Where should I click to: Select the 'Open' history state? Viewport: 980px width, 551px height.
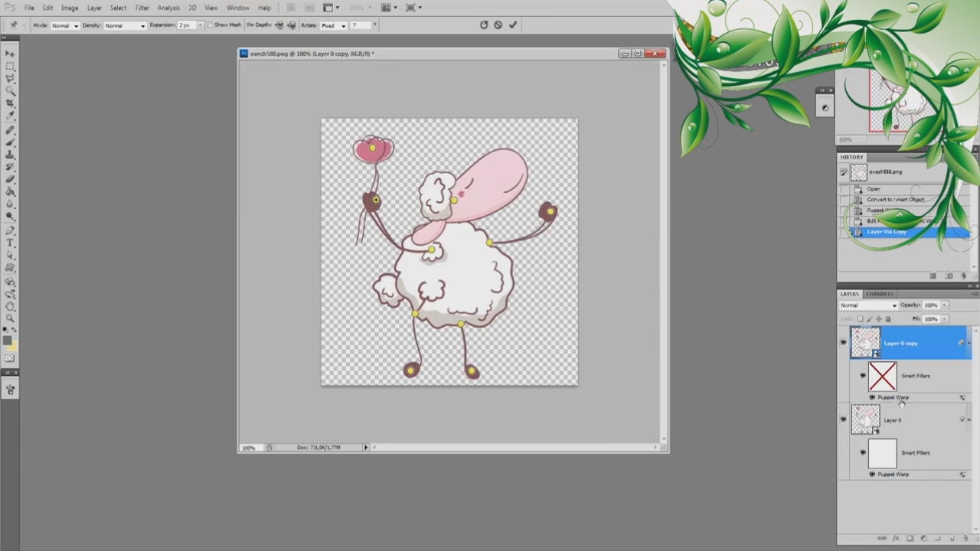[x=905, y=189]
